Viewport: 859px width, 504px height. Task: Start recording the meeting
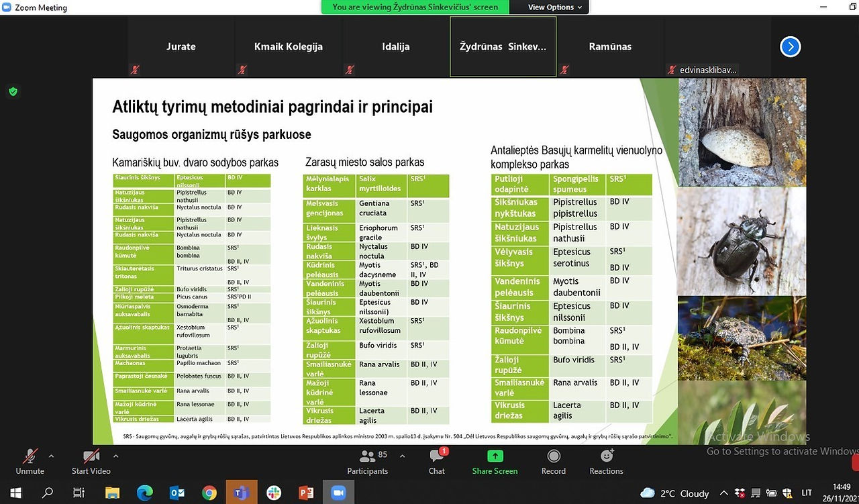point(554,462)
